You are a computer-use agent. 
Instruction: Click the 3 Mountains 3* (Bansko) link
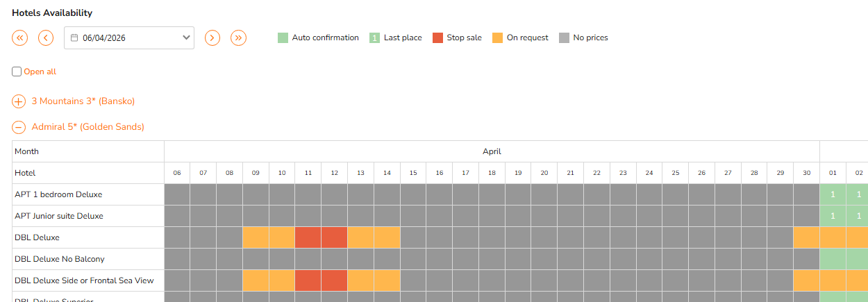tap(83, 101)
